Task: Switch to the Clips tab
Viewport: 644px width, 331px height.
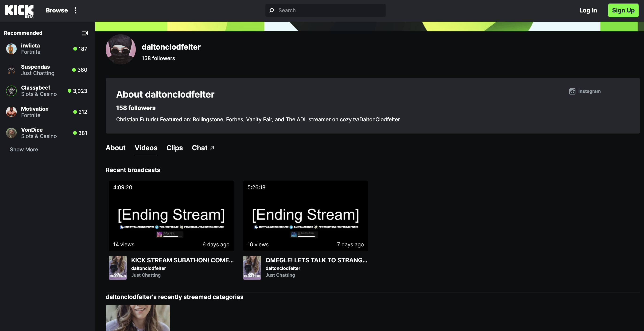Action: coord(175,148)
